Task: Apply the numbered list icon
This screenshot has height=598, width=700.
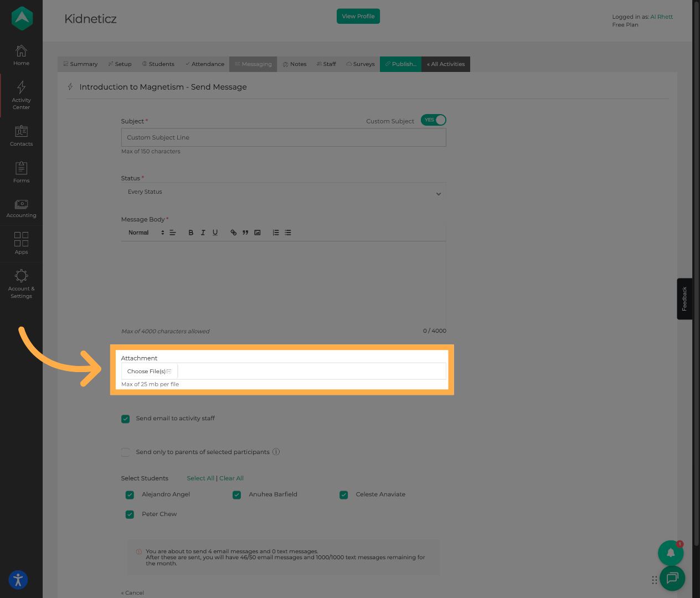Action: pos(276,233)
